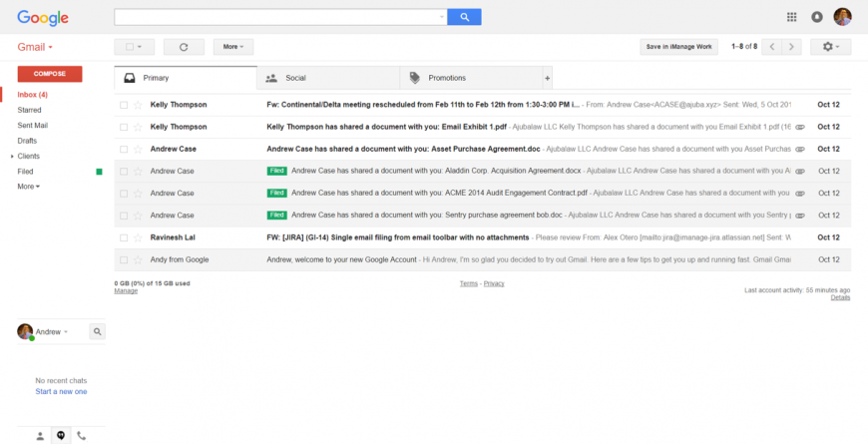The image size is (868, 444).
Task: Star the Asset Purchase Agreement.doc message
Action: point(138,149)
